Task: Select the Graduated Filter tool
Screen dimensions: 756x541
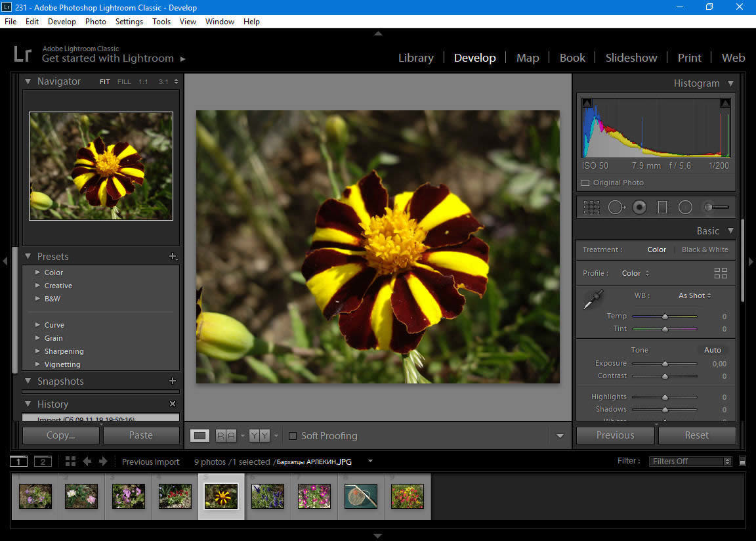Action: [x=662, y=207]
